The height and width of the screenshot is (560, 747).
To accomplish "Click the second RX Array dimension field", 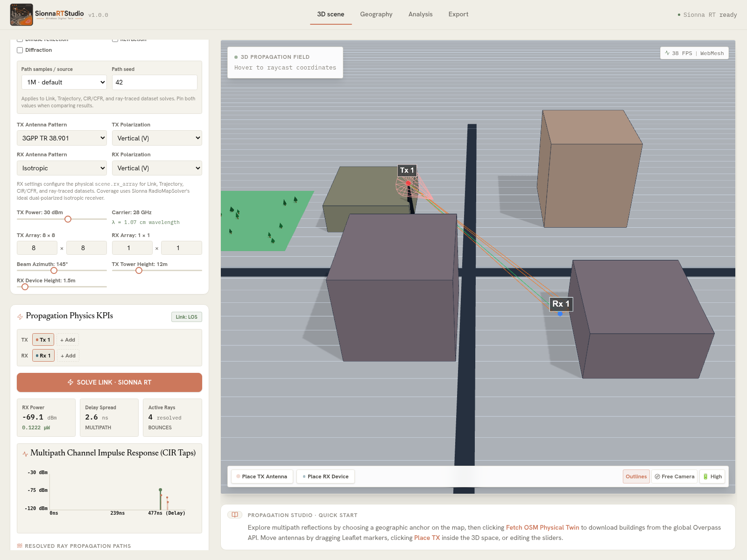I will pyautogui.click(x=182, y=248).
